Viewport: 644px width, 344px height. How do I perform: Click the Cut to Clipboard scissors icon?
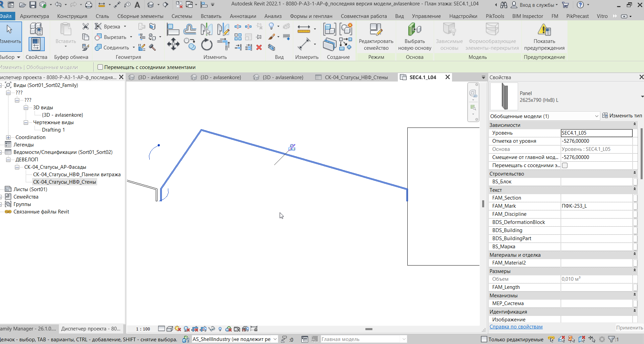(86, 26)
